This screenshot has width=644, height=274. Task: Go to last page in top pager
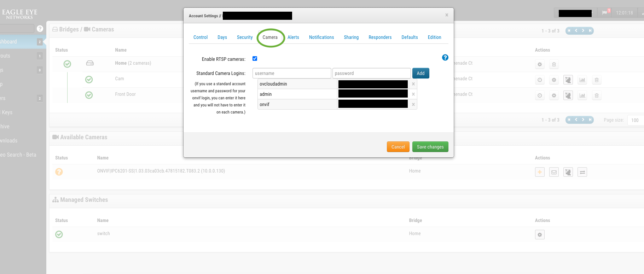pyautogui.click(x=590, y=31)
